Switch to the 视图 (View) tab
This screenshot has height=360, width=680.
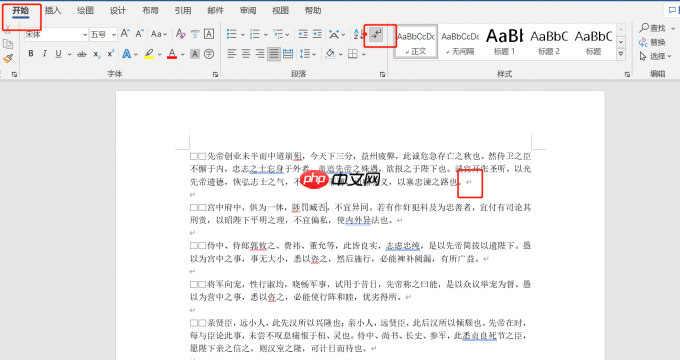(281, 10)
